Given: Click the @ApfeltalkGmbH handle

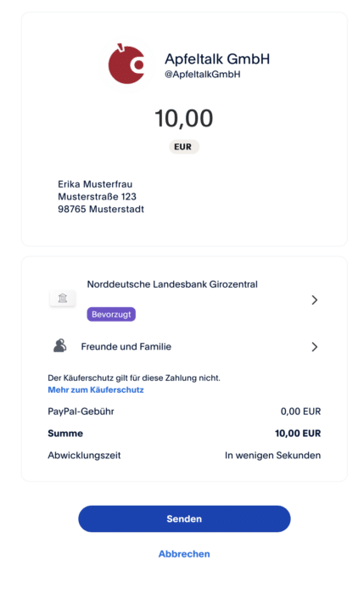Looking at the screenshot, I should pyautogui.click(x=202, y=75).
